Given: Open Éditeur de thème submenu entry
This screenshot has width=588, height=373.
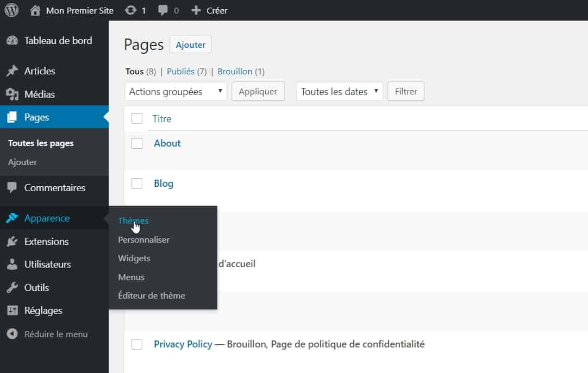Looking at the screenshot, I should 152,295.
